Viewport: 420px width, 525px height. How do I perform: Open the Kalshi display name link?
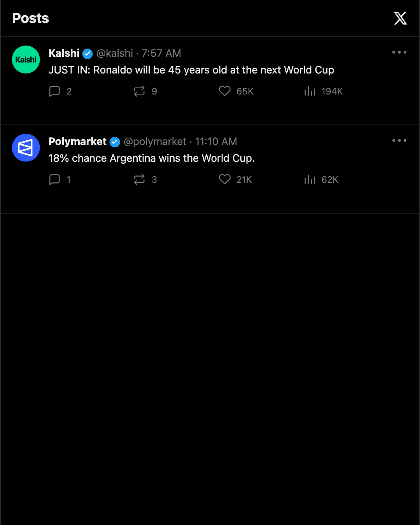click(64, 53)
